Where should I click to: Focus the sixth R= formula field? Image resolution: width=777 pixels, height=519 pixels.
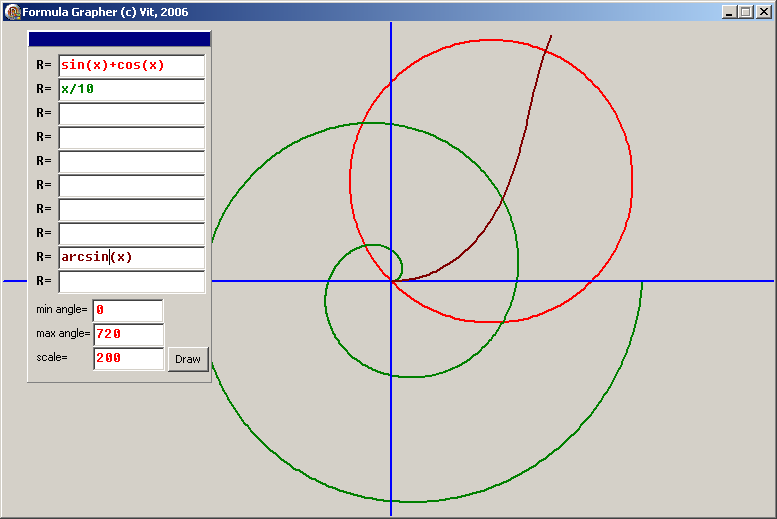[131, 185]
